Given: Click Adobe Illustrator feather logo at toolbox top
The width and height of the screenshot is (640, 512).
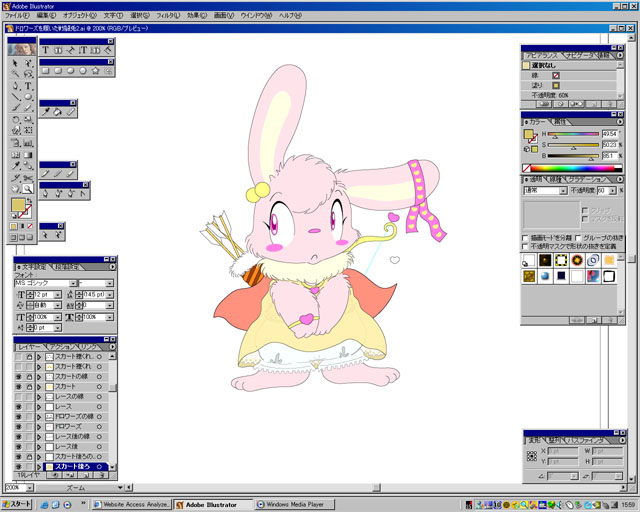Looking at the screenshot, I should [x=22, y=50].
